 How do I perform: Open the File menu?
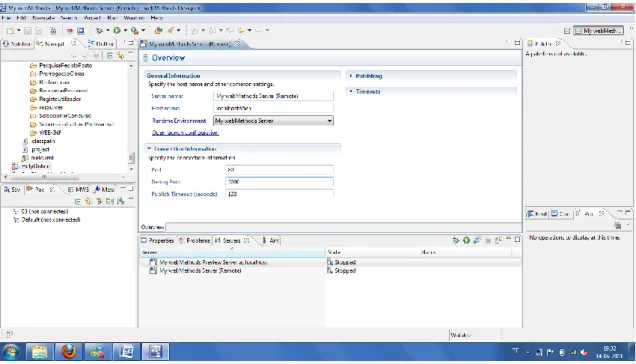pyautogui.click(x=6, y=18)
